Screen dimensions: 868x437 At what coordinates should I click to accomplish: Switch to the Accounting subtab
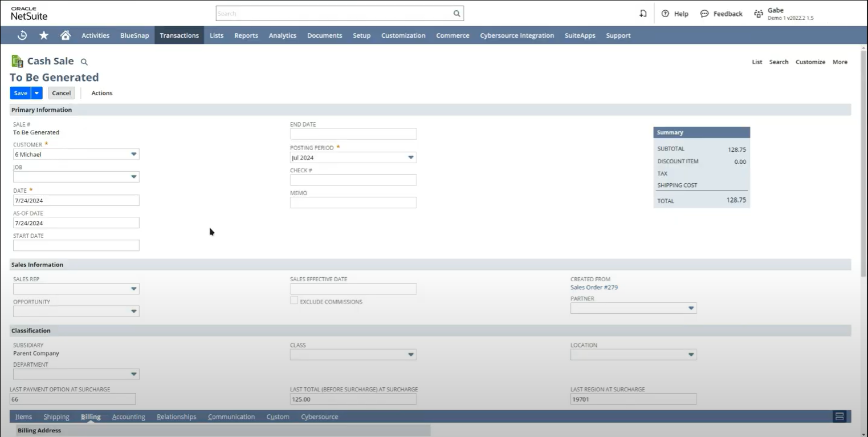click(x=129, y=417)
